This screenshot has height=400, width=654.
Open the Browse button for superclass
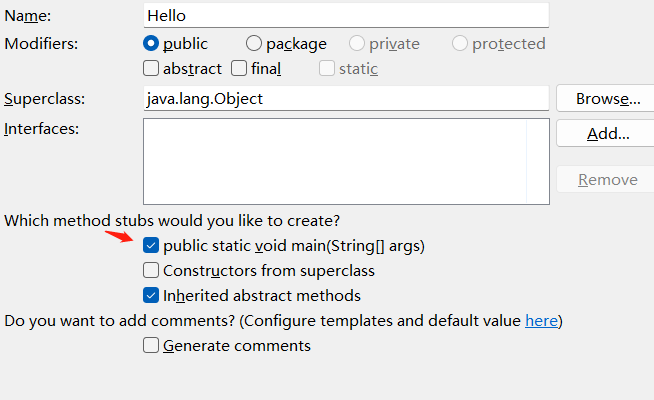pyautogui.click(x=605, y=98)
